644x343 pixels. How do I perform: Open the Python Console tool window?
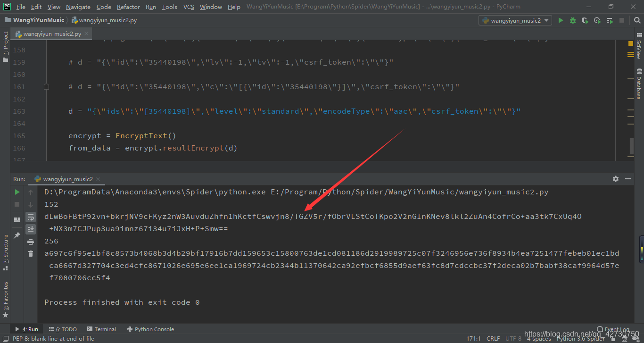150,329
